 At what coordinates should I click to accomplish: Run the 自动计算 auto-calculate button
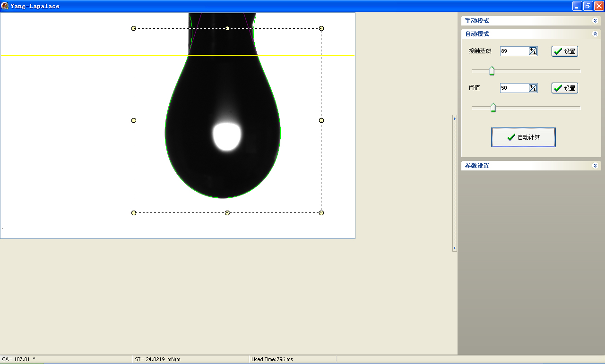tap(523, 137)
